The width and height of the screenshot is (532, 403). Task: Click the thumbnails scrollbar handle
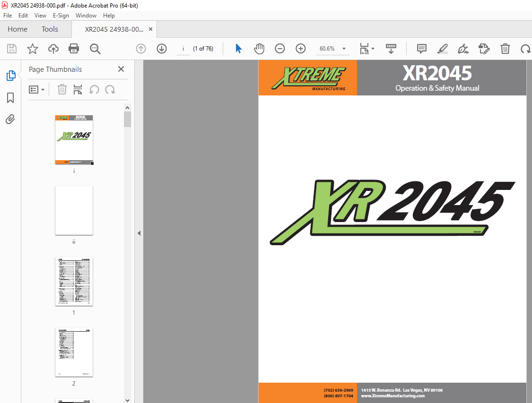click(128, 120)
